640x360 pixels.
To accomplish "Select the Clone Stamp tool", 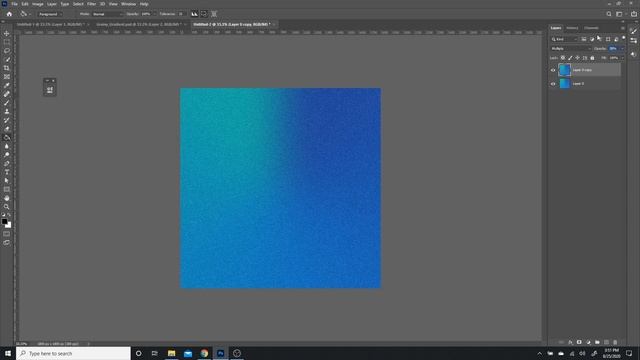I will tap(7, 111).
